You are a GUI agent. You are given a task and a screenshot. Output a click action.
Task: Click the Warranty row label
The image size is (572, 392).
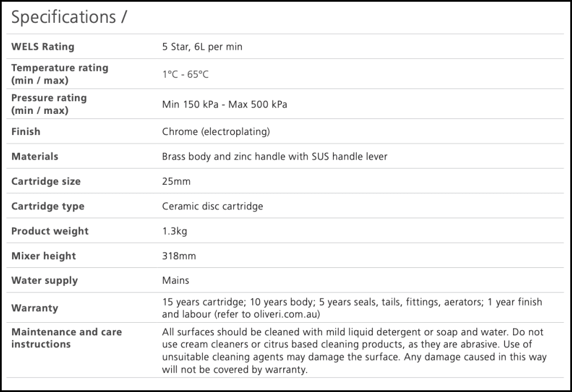[35, 308]
